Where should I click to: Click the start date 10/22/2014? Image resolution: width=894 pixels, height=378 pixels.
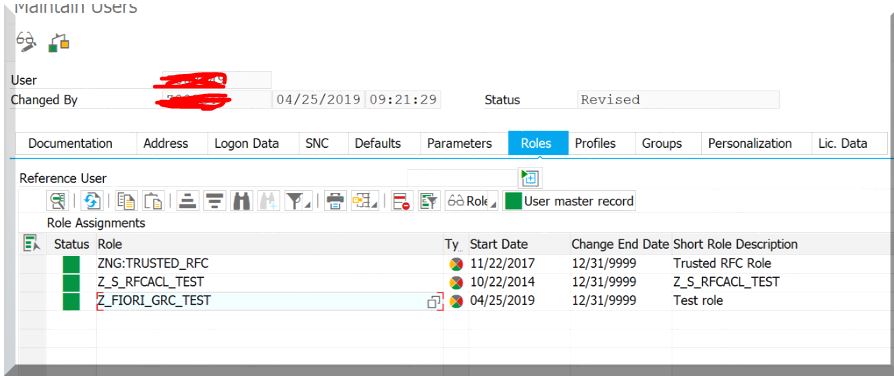click(503, 283)
